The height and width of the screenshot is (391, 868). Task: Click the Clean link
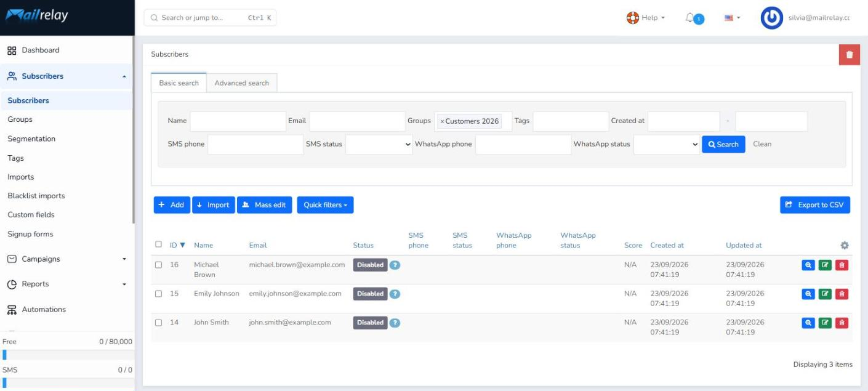[x=762, y=144]
